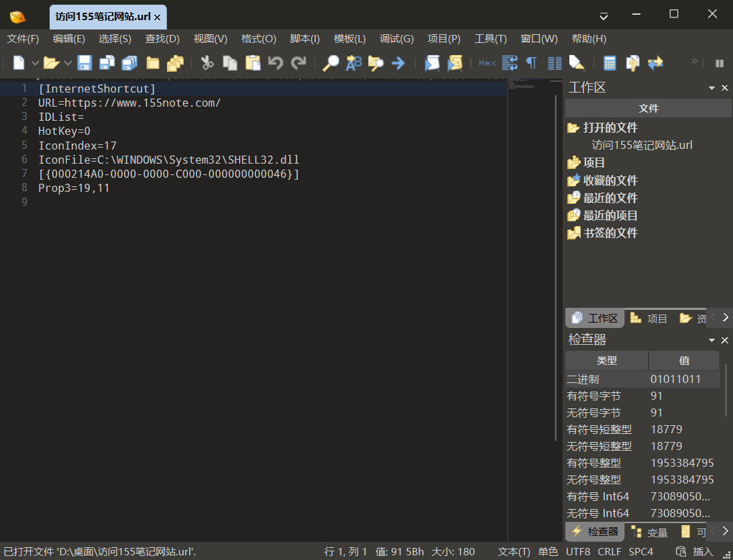733x560 pixels.
Task: Click the Redo arrow icon
Action: (x=298, y=63)
